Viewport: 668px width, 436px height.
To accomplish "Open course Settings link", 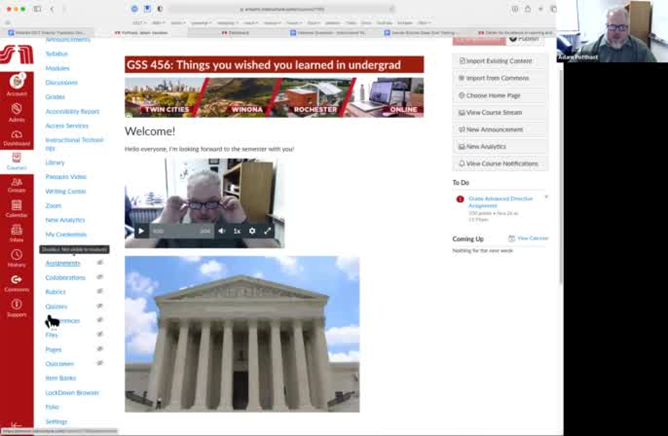I will pos(56,422).
